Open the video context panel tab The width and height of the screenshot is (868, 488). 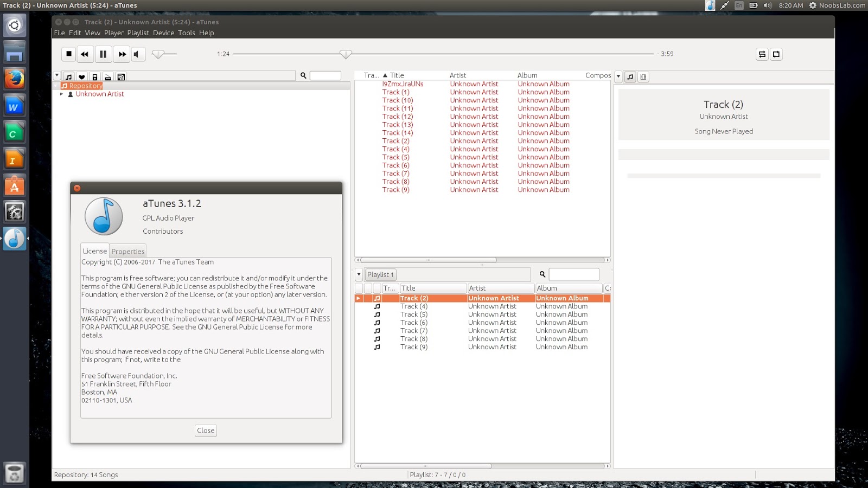click(x=643, y=76)
